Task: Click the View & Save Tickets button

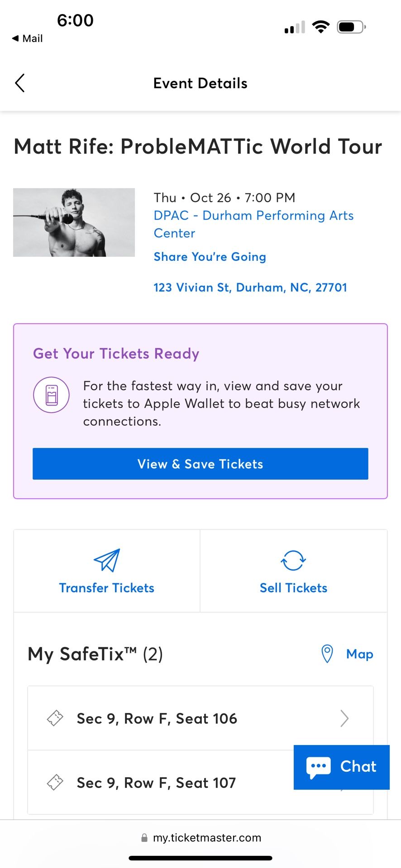Action: tap(200, 464)
